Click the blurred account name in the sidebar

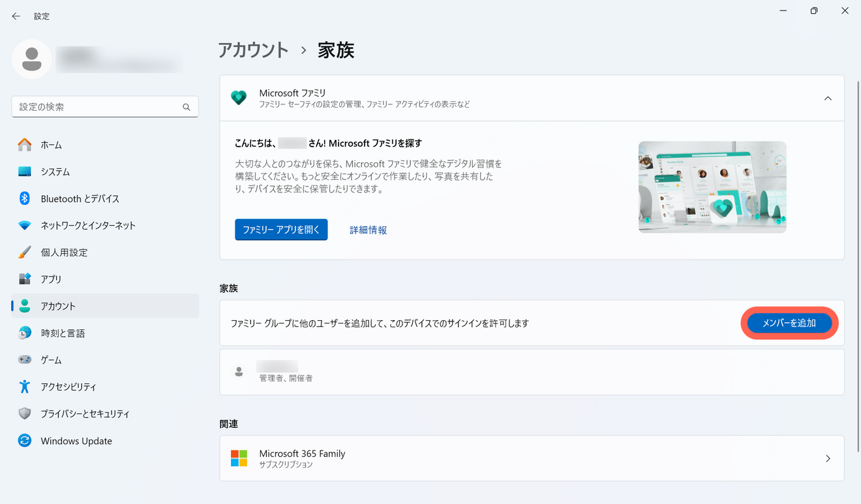[116, 59]
